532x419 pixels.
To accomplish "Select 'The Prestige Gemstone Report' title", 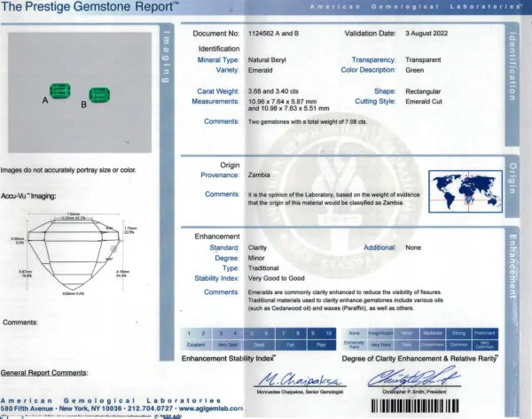I will coord(90,6).
